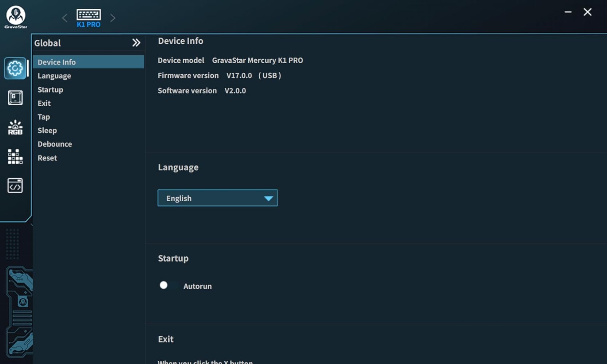
Task: Open the English language dropdown
Action: click(217, 198)
